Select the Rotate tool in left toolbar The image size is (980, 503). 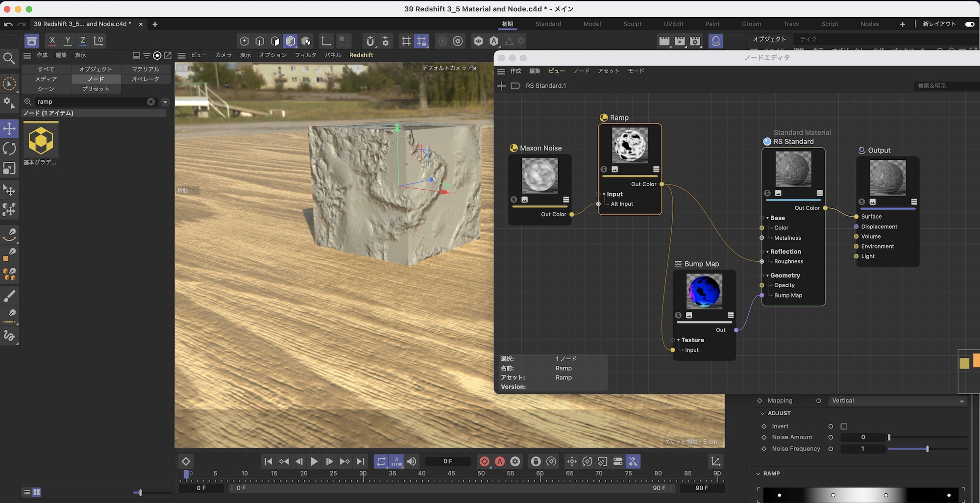[9, 149]
